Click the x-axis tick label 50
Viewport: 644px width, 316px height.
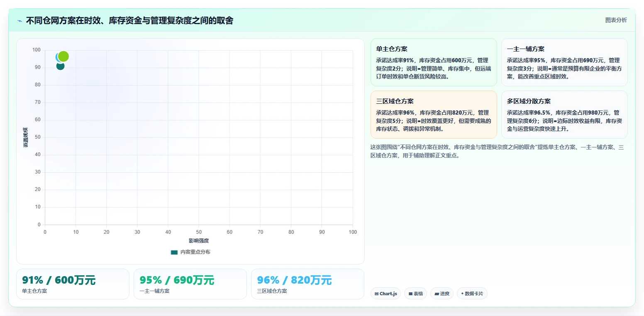(199, 232)
